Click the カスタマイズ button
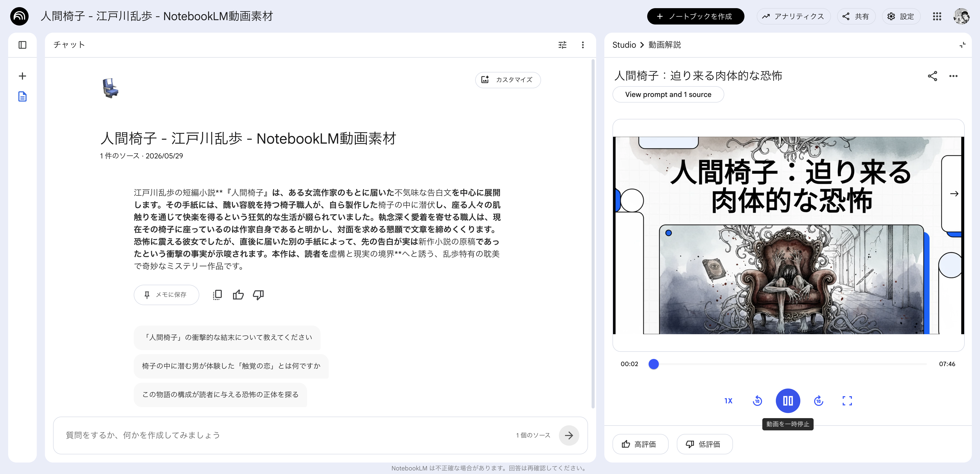This screenshot has height=474, width=980. (x=508, y=80)
